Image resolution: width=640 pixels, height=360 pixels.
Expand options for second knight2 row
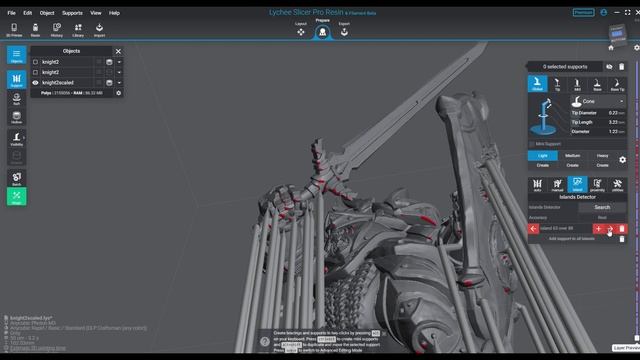(119, 72)
